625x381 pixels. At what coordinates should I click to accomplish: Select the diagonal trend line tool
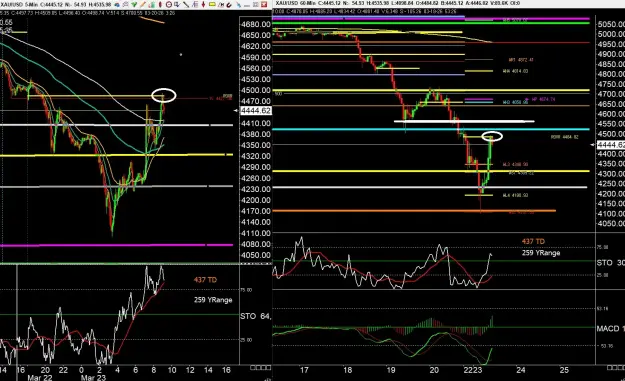tap(186, 5)
